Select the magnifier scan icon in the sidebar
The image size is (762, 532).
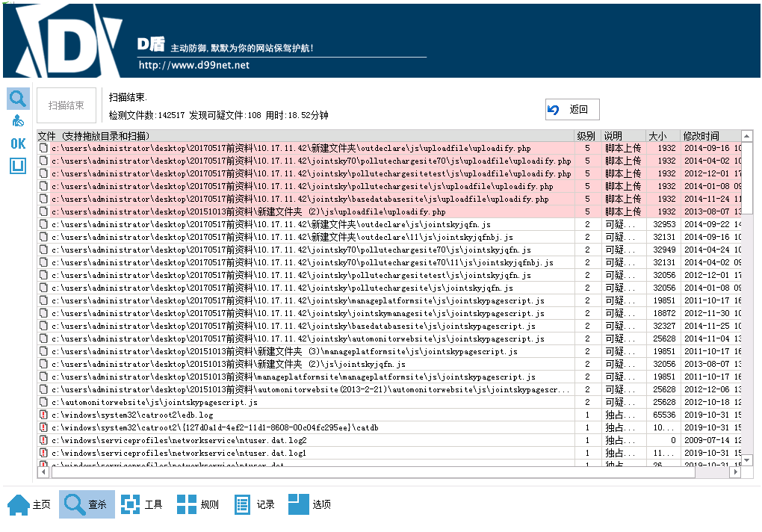[x=18, y=99]
